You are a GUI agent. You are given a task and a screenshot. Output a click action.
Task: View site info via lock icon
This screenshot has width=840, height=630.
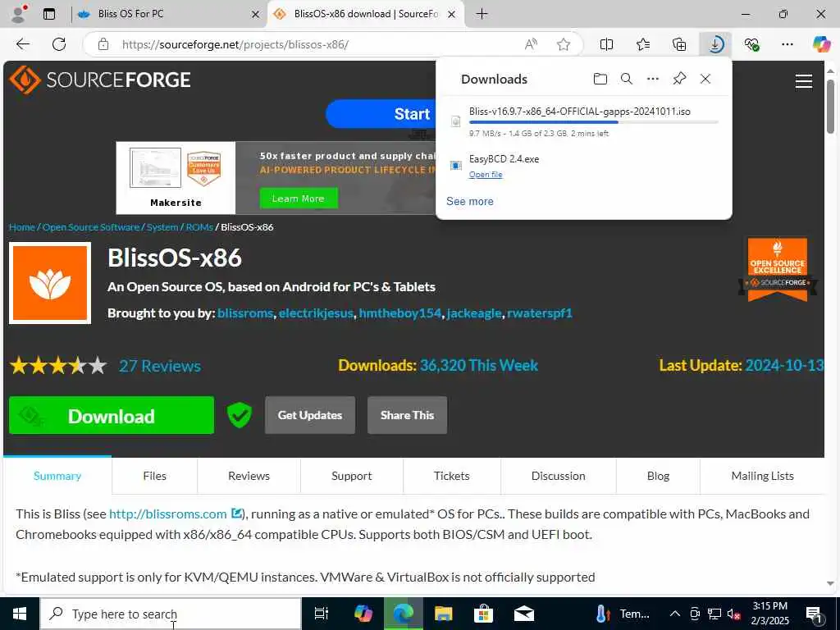click(x=103, y=44)
